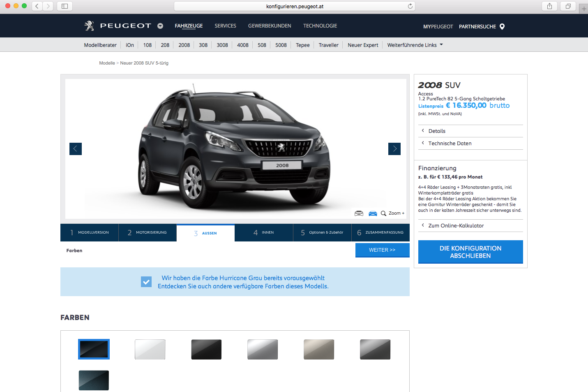
Task: Open Zum Online-Kalkulator link
Action: 470,226
